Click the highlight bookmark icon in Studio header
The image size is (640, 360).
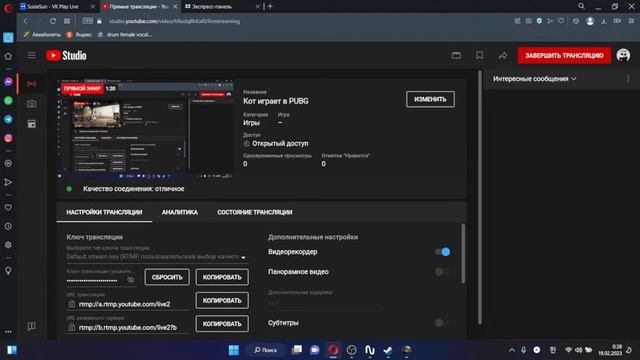480,55
